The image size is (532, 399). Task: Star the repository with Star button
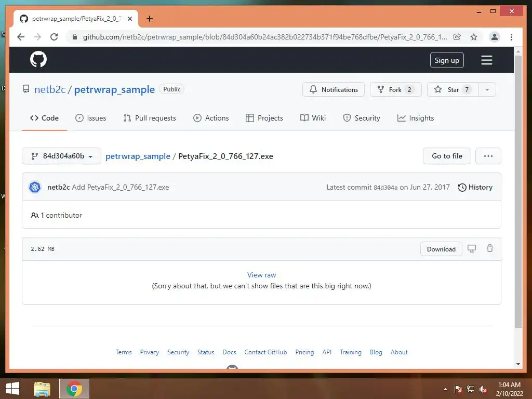pyautogui.click(x=453, y=89)
